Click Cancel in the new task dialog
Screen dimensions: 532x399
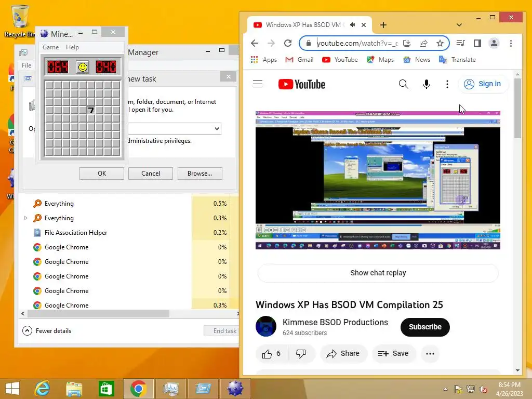[151, 174]
